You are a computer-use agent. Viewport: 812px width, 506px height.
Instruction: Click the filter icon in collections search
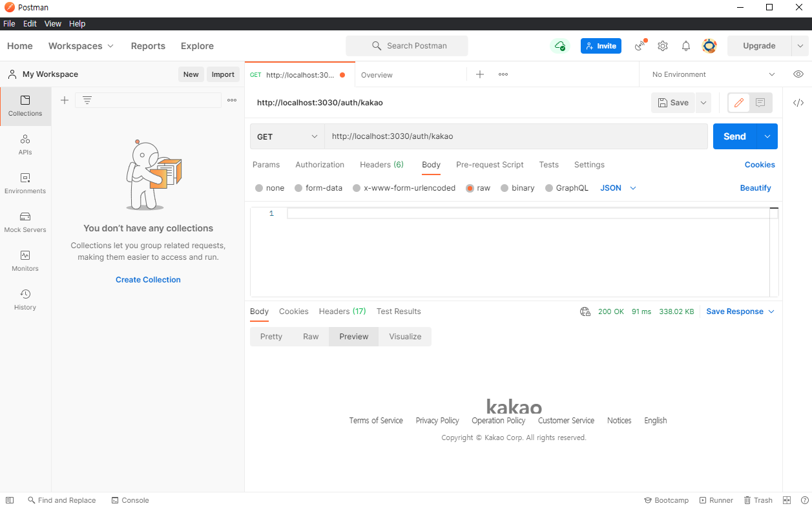(87, 100)
